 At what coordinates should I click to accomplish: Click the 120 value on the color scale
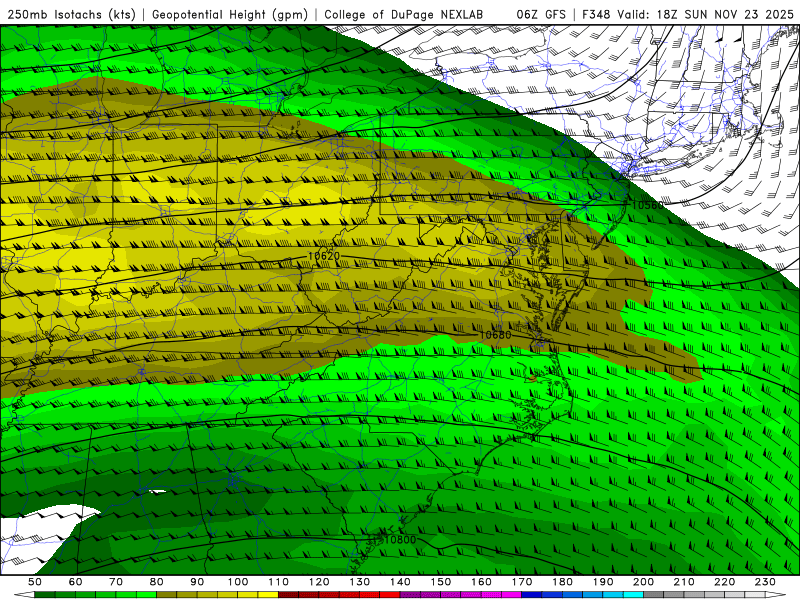pyautogui.click(x=319, y=582)
